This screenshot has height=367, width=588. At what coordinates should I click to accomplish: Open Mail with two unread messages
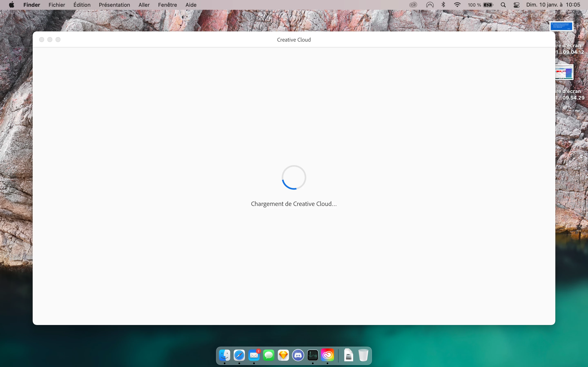coord(254,355)
